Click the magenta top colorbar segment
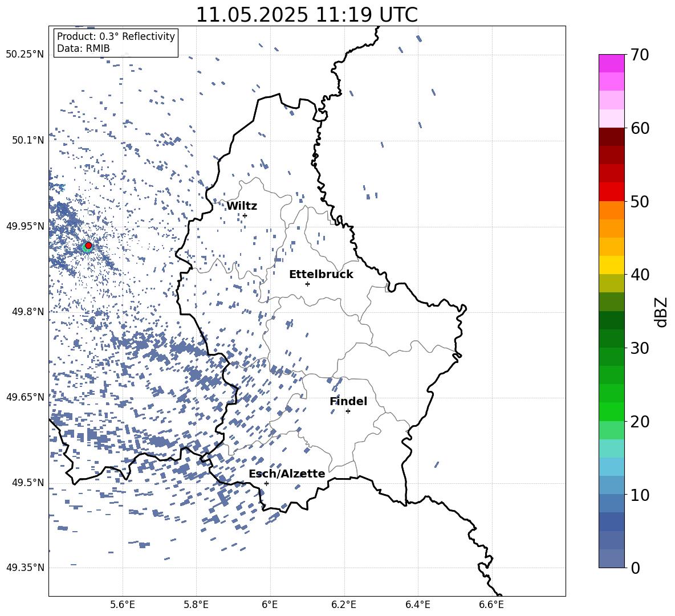This screenshot has width=675, height=616. pyautogui.click(x=611, y=63)
